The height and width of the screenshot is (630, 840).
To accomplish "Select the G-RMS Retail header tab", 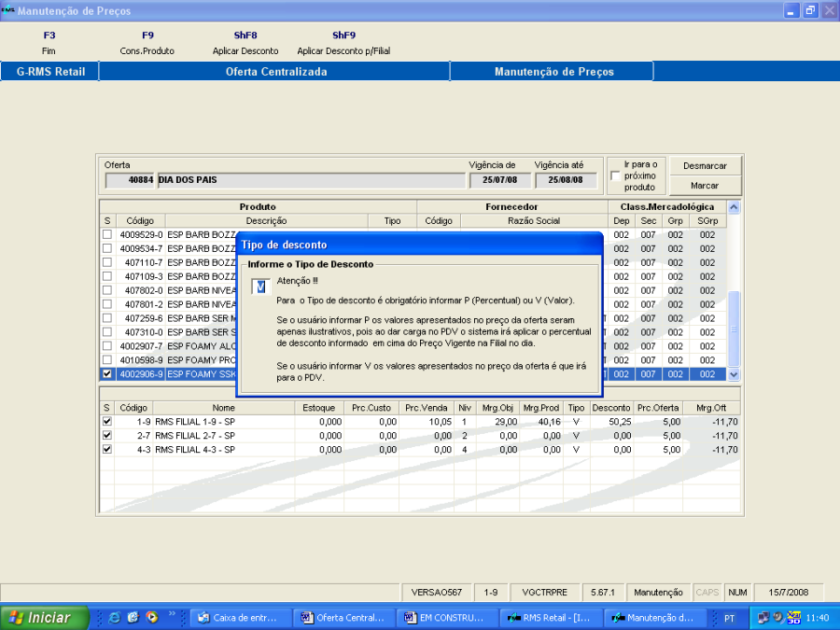I will pyautogui.click(x=49, y=71).
